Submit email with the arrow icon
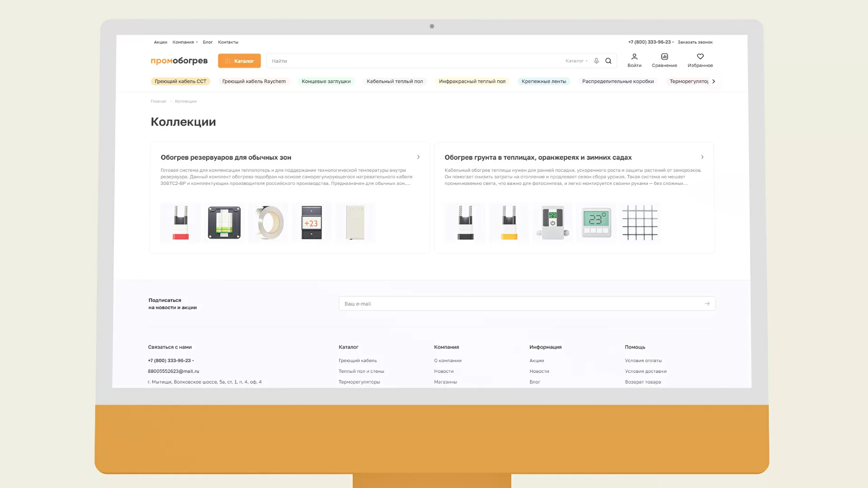This screenshot has height=488, width=868. pyautogui.click(x=707, y=304)
